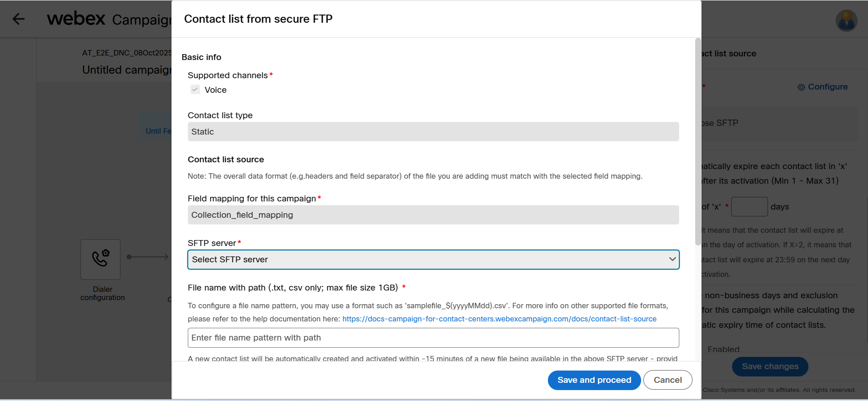The width and height of the screenshot is (868, 401).
Task: Click the Untitled campaign title
Action: point(127,70)
